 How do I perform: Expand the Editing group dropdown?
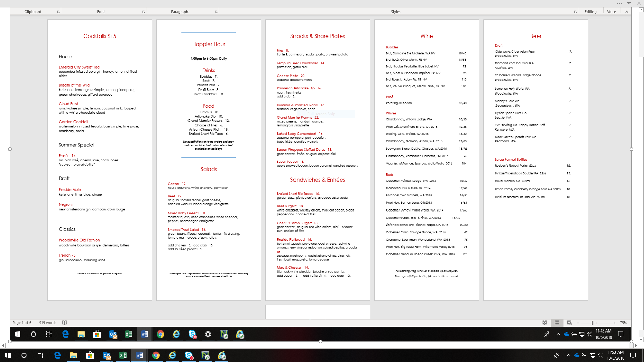(x=590, y=12)
